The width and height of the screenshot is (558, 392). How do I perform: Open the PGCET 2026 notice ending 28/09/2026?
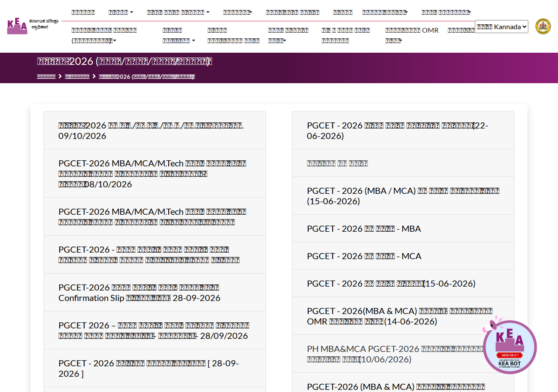pyautogui.click(x=155, y=330)
